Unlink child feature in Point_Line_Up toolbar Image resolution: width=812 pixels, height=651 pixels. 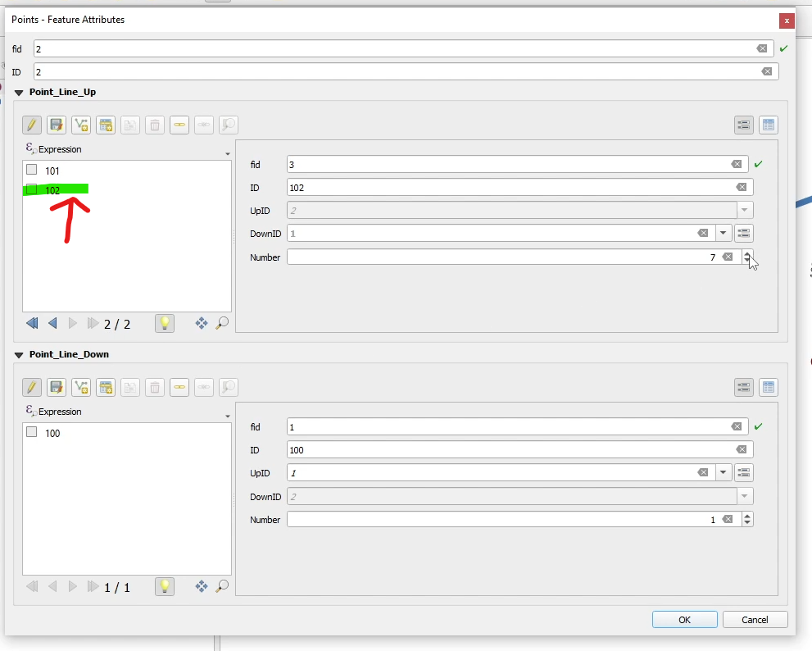pos(204,125)
